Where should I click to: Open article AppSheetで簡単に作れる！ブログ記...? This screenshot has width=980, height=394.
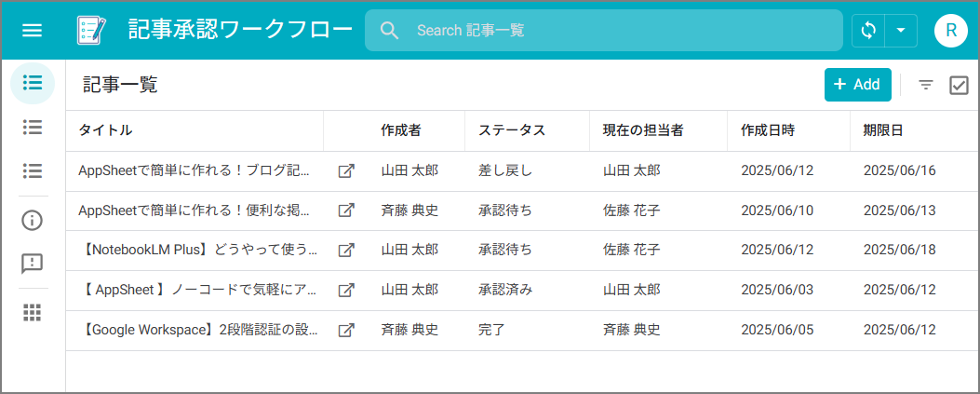pyautogui.click(x=194, y=170)
